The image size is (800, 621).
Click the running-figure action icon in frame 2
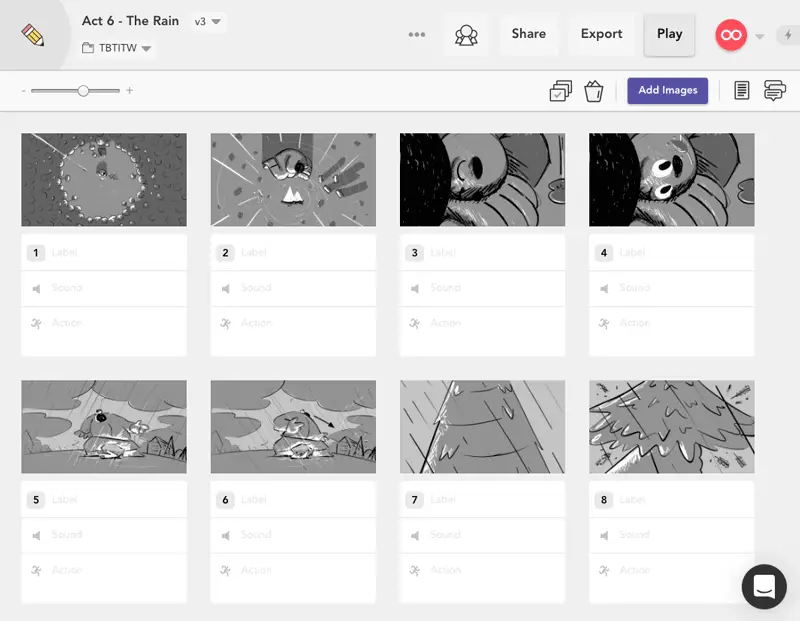pyautogui.click(x=226, y=324)
